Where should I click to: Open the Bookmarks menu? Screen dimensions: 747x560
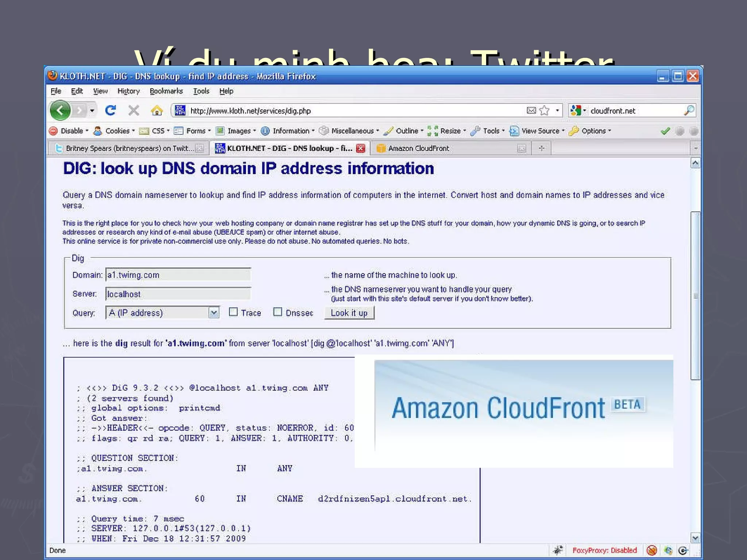pyautogui.click(x=166, y=91)
